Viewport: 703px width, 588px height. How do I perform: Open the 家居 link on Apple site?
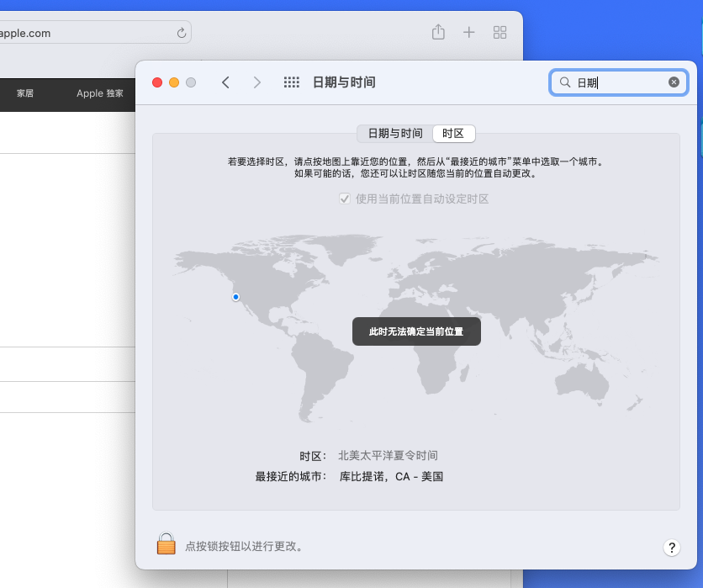[x=25, y=93]
